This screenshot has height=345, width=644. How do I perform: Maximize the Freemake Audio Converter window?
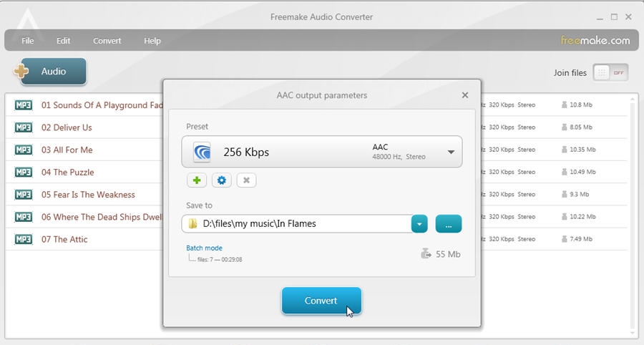[614, 17]
